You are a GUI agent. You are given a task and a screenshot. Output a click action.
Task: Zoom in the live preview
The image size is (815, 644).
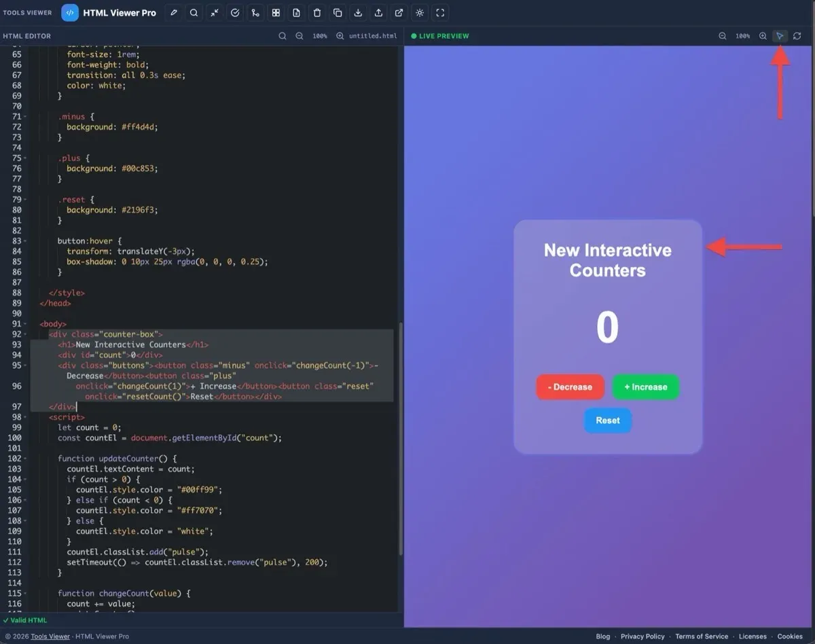point(763,36)
